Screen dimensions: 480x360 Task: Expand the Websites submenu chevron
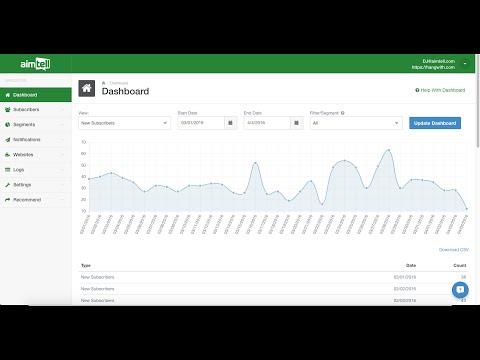click(x=62, y=155)
